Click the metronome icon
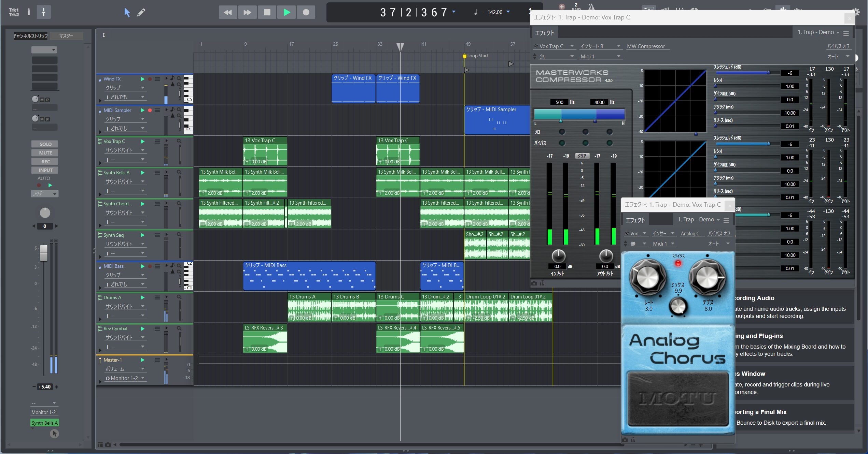This screenshot has height=454, width=868. 591,7
